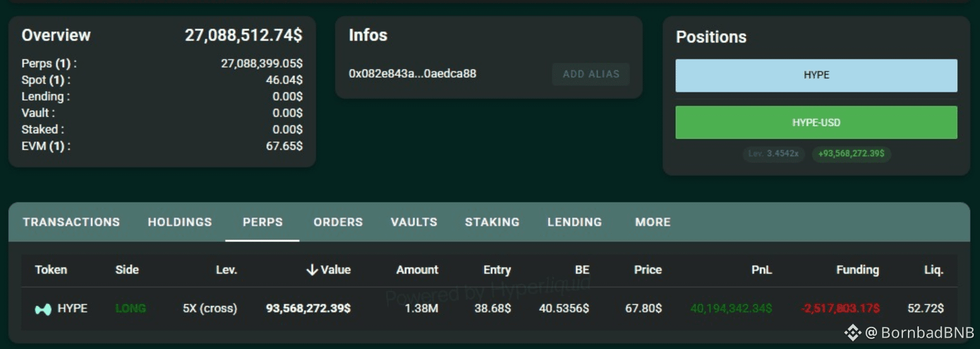Click the Lev. 3.4542x badge
Viewport: 980px width, 349px height.
click(774, 154)
